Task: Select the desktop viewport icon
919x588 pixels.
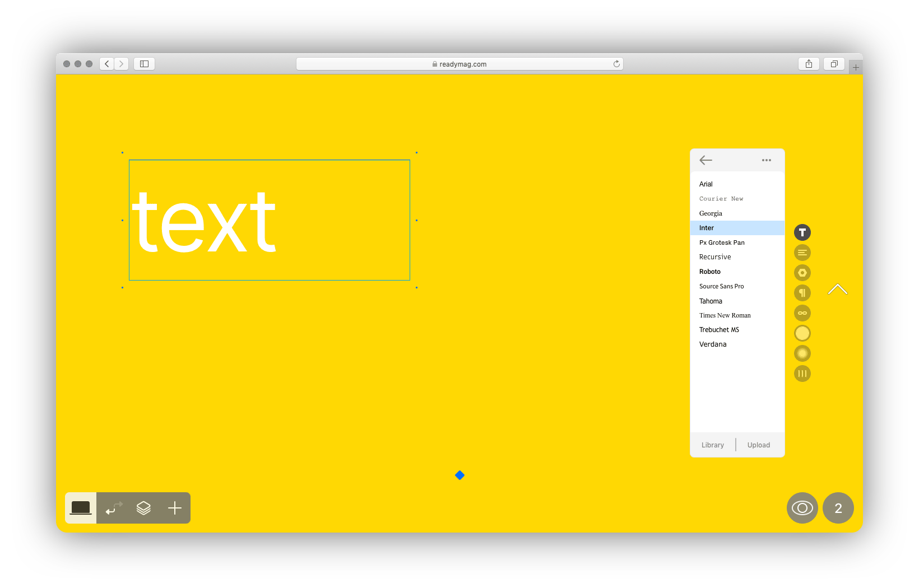Action: coord(81,508)
